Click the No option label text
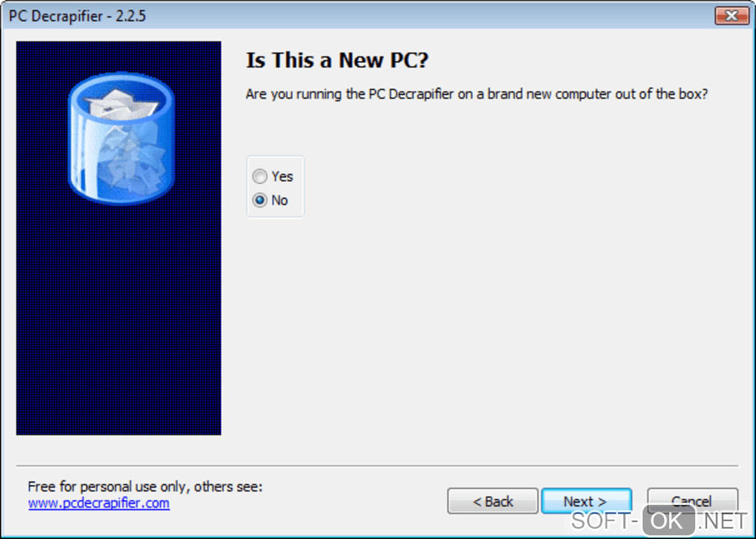The height and width of the screenshot is (539, 756). click(x=279, y=200)
